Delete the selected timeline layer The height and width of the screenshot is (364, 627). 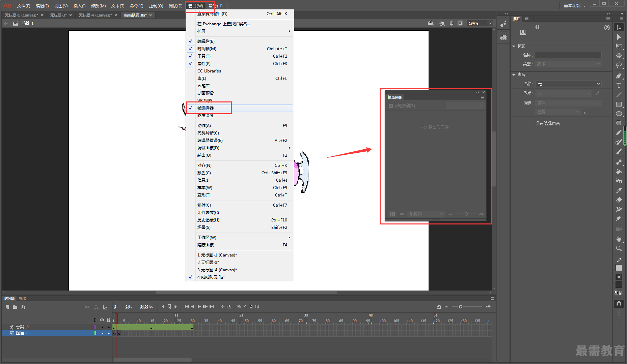23,307
